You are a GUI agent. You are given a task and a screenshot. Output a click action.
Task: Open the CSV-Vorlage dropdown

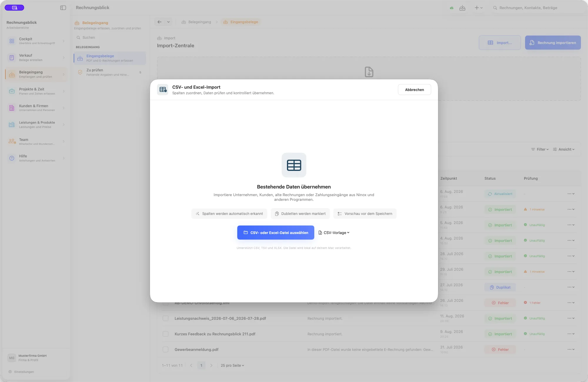[x=334, y=233]
